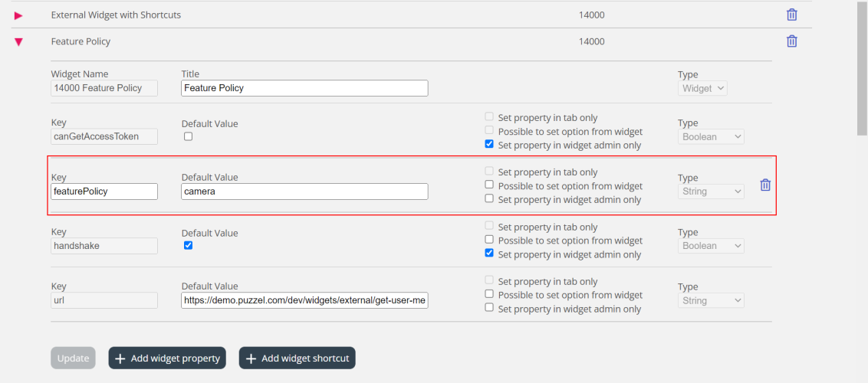Click the Title field containing Feature Policy
Image resolution: width=868 pixels, height=383 pixels.
point(304,88)
